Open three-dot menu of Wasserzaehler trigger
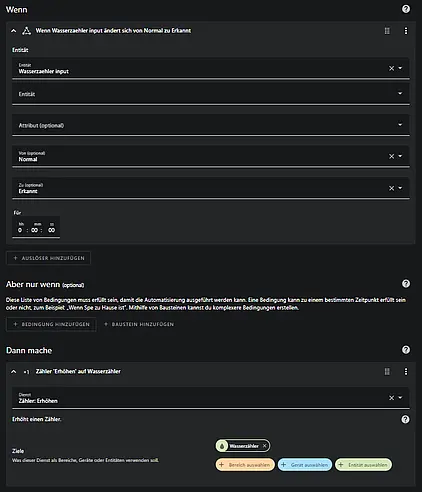 pos(406,31)
